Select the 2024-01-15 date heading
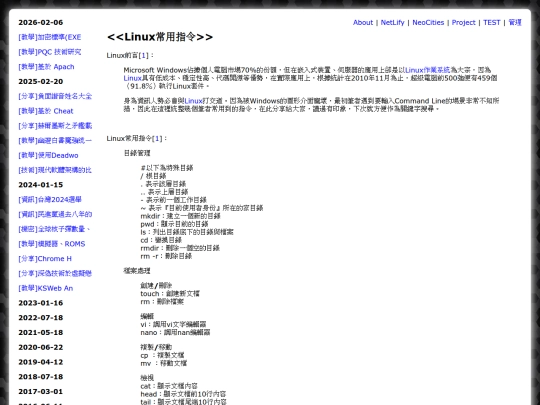 pyautogui.click(x=41, y=185)
